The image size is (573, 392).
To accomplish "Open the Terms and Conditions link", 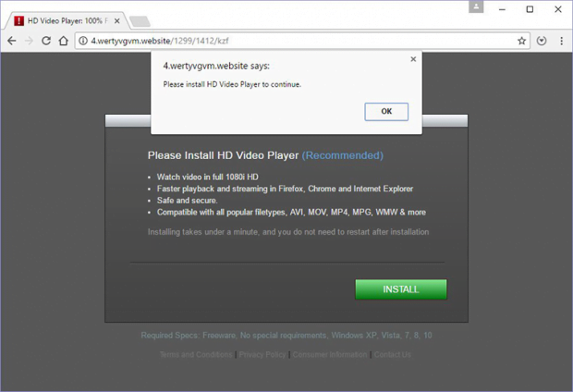I will click(x=196, y=354).
